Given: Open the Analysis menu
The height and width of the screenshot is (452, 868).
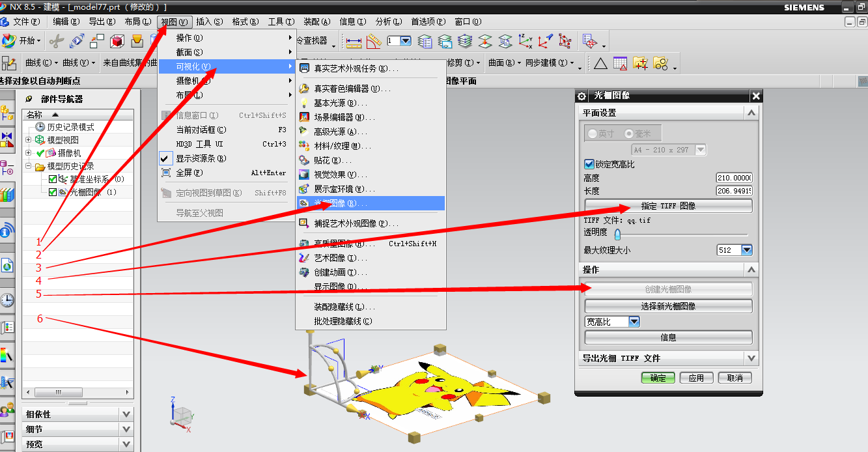Looking at the screenshot, I should tap(389, 21).
